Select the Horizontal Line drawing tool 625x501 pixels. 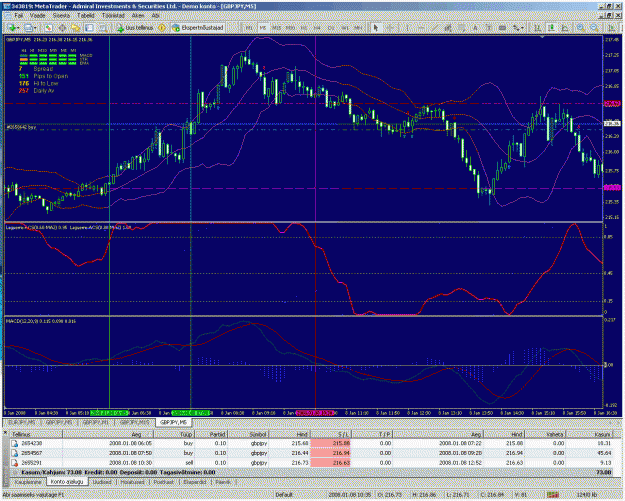421,28
